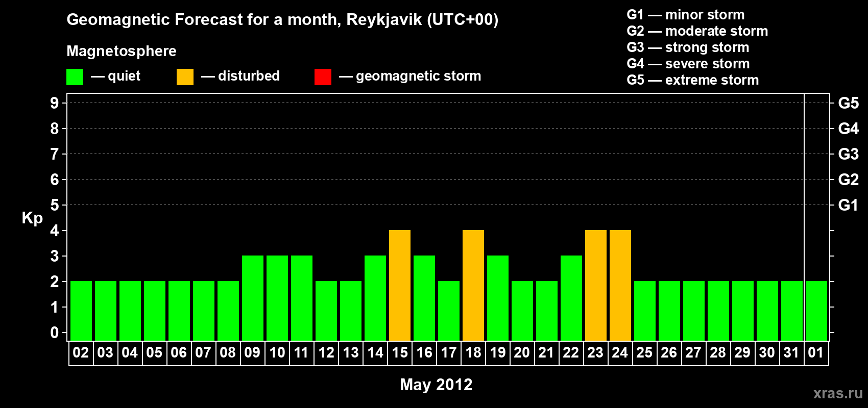Select the green bar above day 01
The height and width of the screenshot is (408, 868).
pyautogui.click(x=816, y=311)
